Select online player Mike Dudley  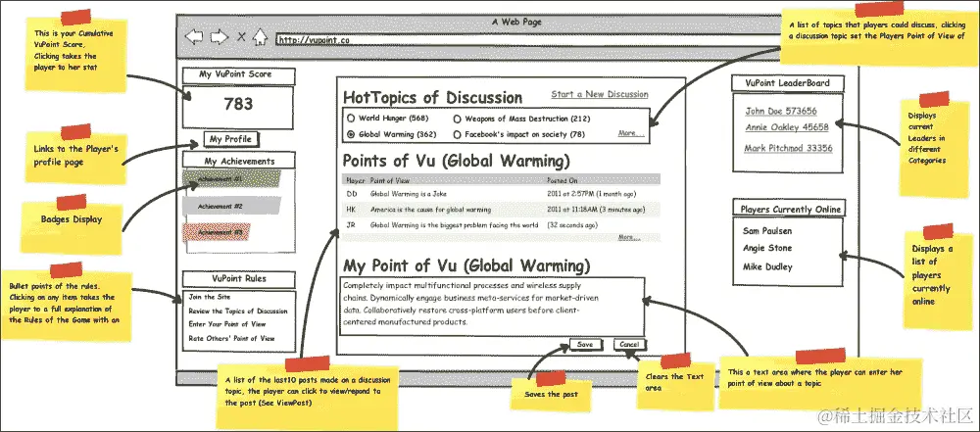767,266
